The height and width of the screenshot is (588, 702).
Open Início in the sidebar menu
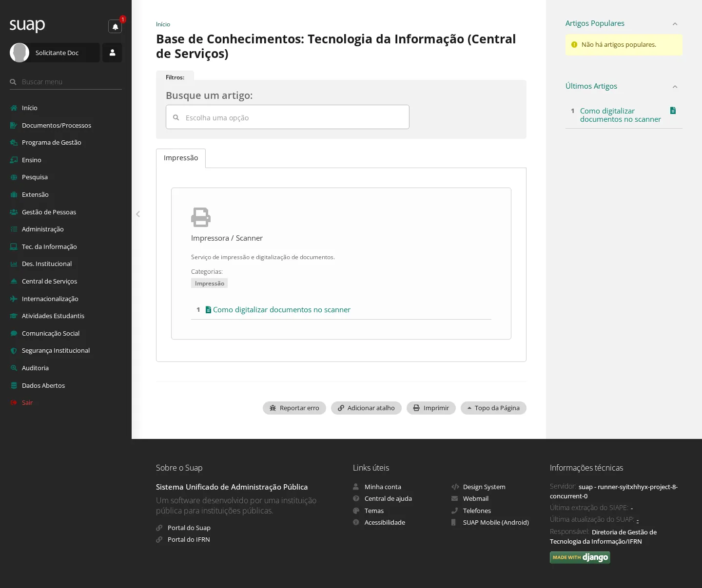(66, 108)
